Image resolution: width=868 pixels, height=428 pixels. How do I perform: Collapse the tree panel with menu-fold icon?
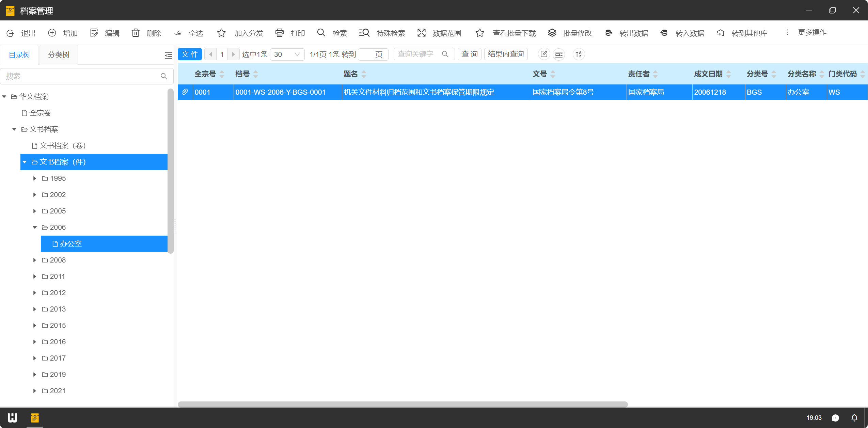[x=168, y=55]
